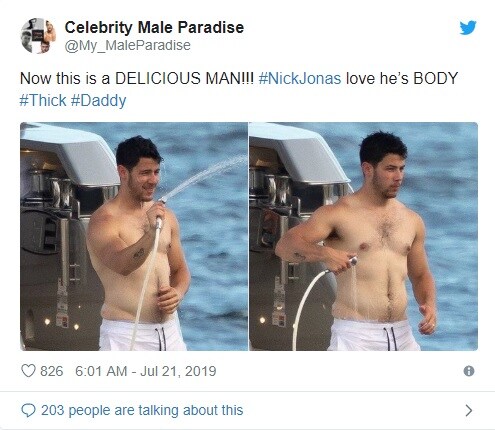Open the #NickJonas hashtag
Image resolution: width=495 pixels, height=430 pixels.
point(300,79)
